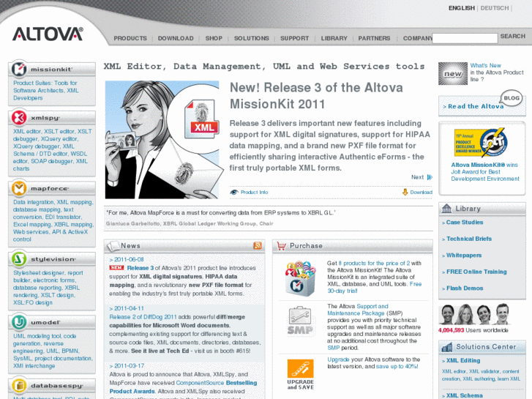This screenshot has height=399, width=532.
Task: Click the Next text link
Action: [417, 177]
